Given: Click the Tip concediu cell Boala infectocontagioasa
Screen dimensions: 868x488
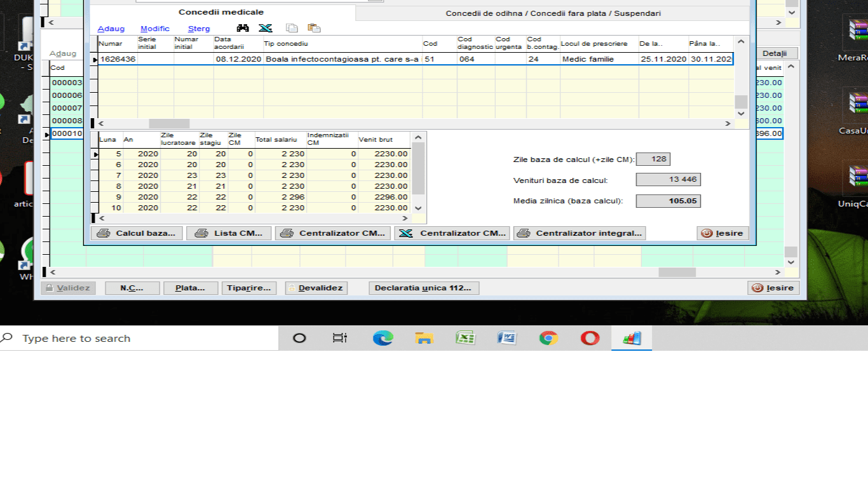Looking at the screenshot, I should (343, 59).
